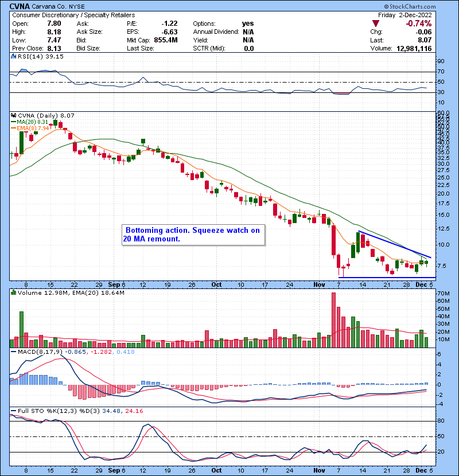Click the Low value 7.47
This screenshot has width=459, height=476.
pyautogui.click(x=54, y=40)
